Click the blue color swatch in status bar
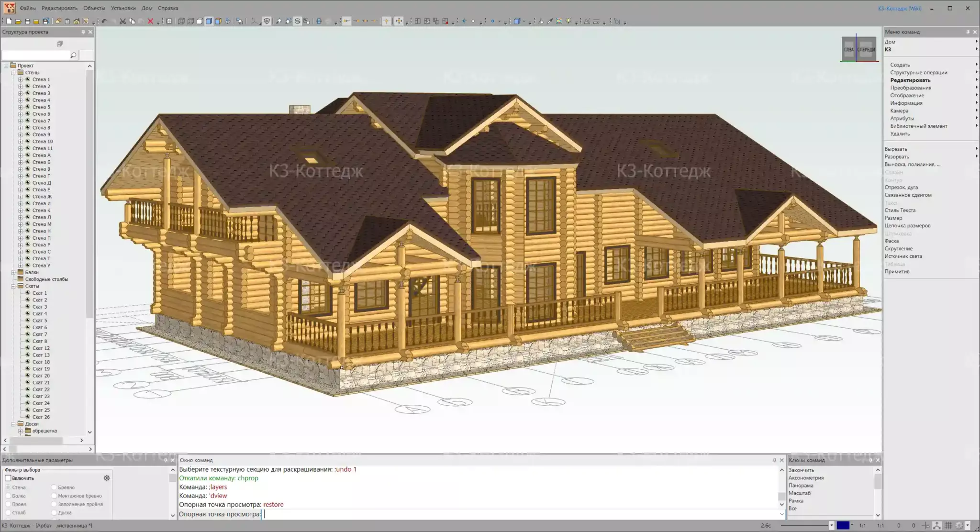 coord(843,525)
